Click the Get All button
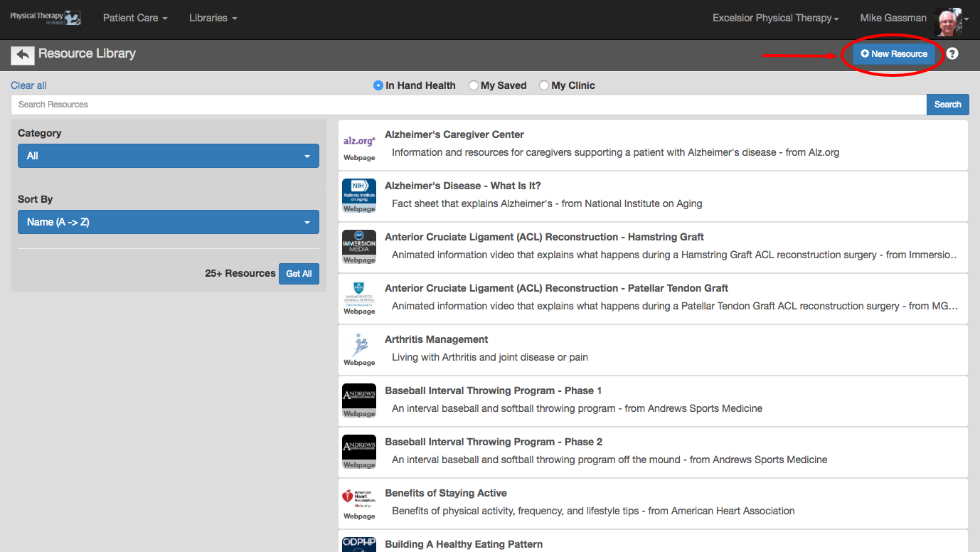Screen dimensions: 980x552 (299, 274)
